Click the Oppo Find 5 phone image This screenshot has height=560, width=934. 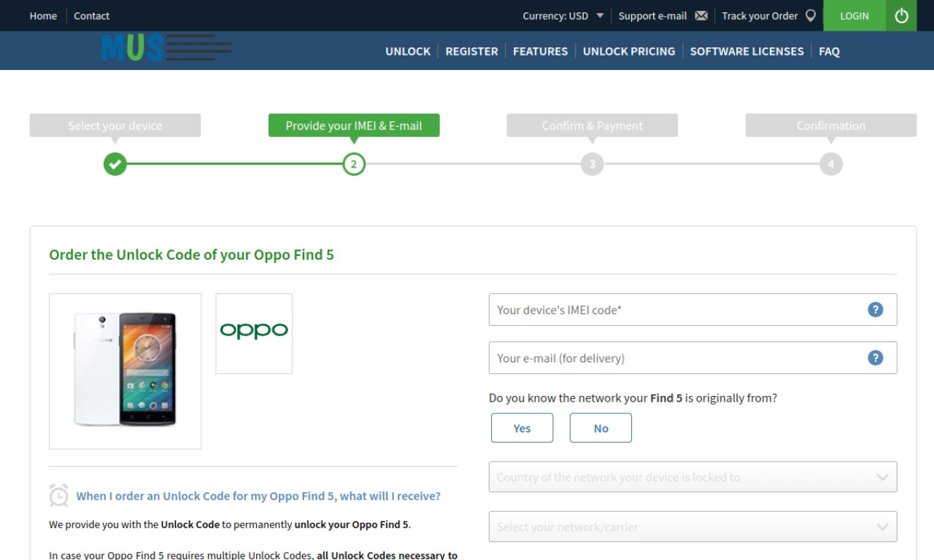click(126, 371)
